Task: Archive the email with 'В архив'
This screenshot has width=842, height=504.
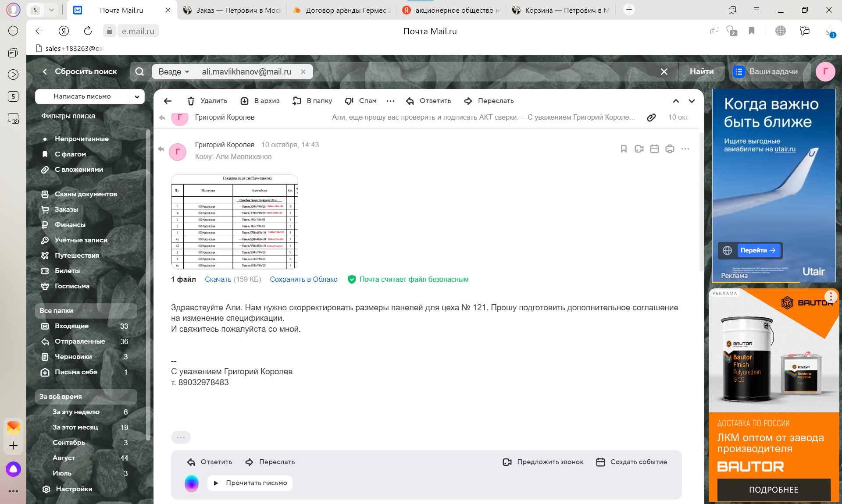Action: tap(260, 101)
